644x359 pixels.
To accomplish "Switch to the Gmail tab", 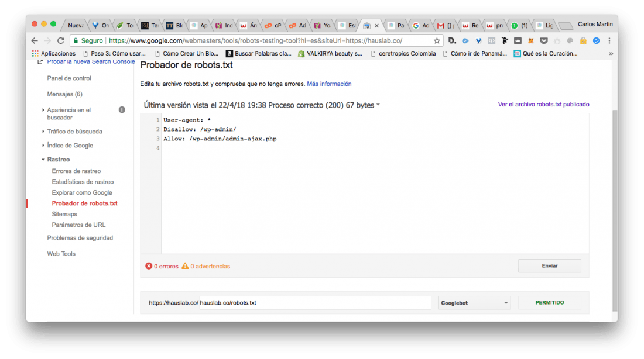I will pyautogui.click(x=446, y=26).
